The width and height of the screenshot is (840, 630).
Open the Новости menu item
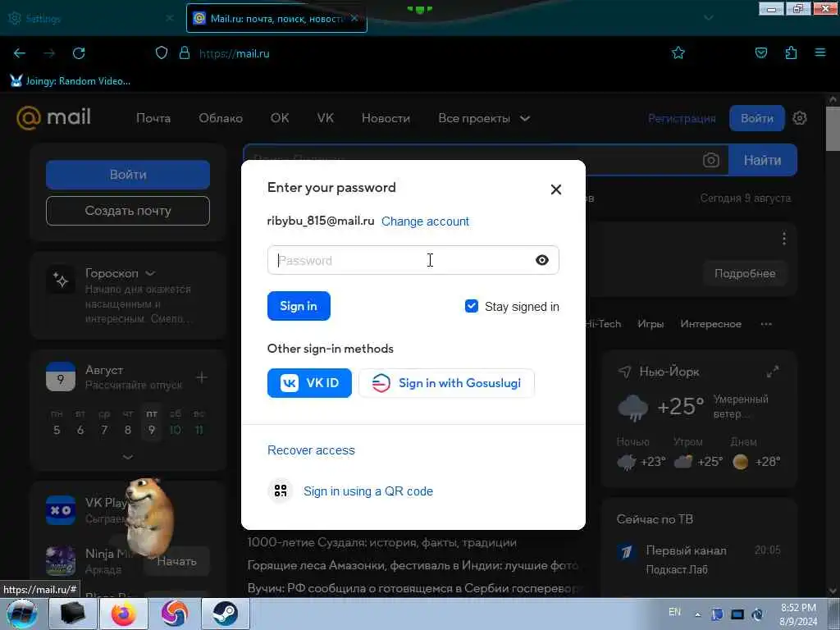point(386,118)
